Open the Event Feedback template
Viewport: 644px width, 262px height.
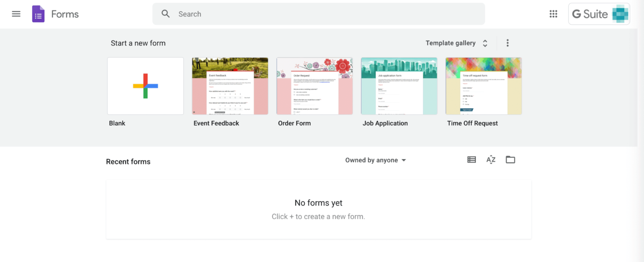click(230, 86)
